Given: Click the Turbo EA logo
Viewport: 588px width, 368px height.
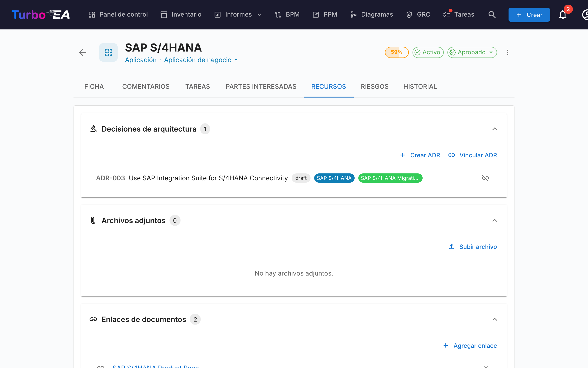Looking at the screenshot, I should click(41, 14).
